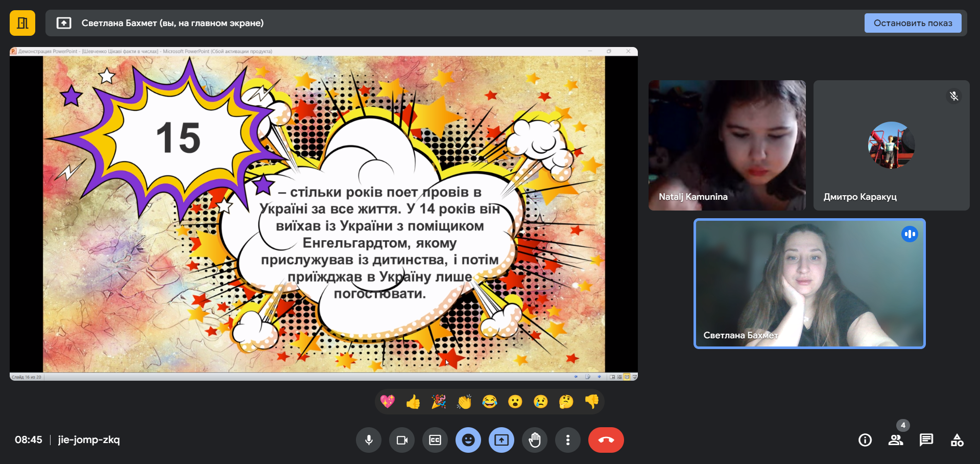Click the present screen icon
Screen dimensions: 980x464
click(501, 440)
